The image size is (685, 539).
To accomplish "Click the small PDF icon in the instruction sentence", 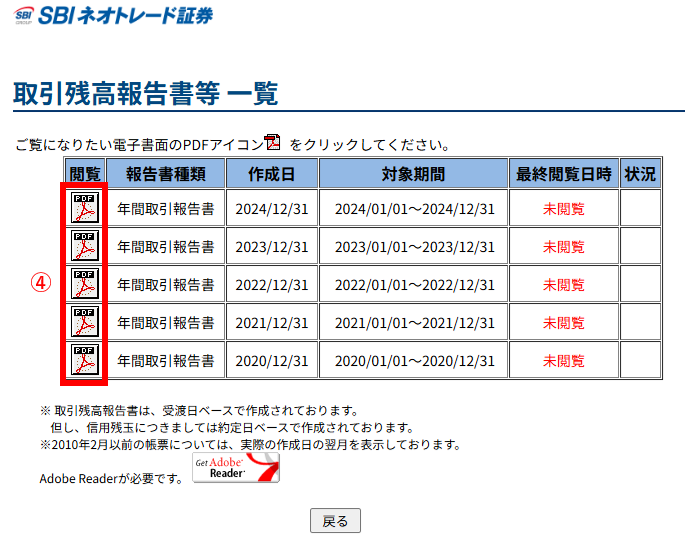I will click(x=273, y=143).
